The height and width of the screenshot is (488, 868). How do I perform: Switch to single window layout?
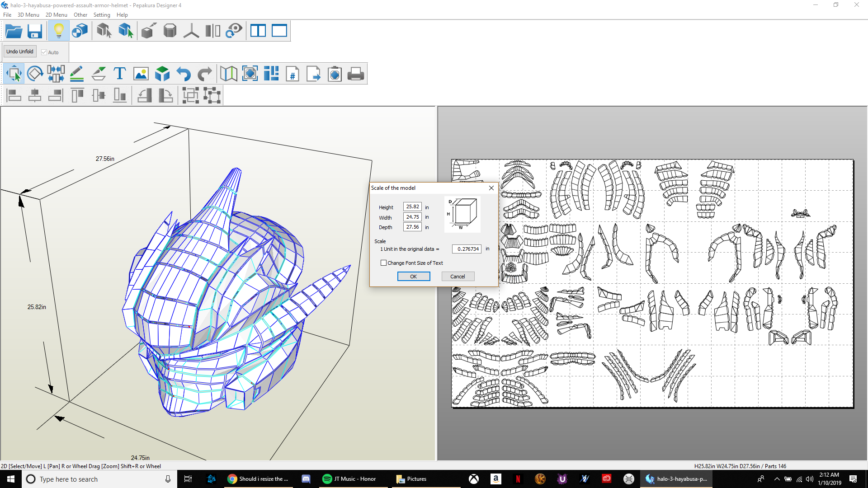(279, 31)
